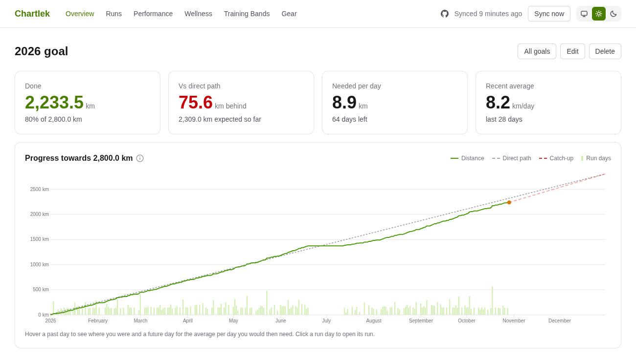Open the Runs nav item
The height and width of the screenshot is (364, 636).
[x=114, y=14]
